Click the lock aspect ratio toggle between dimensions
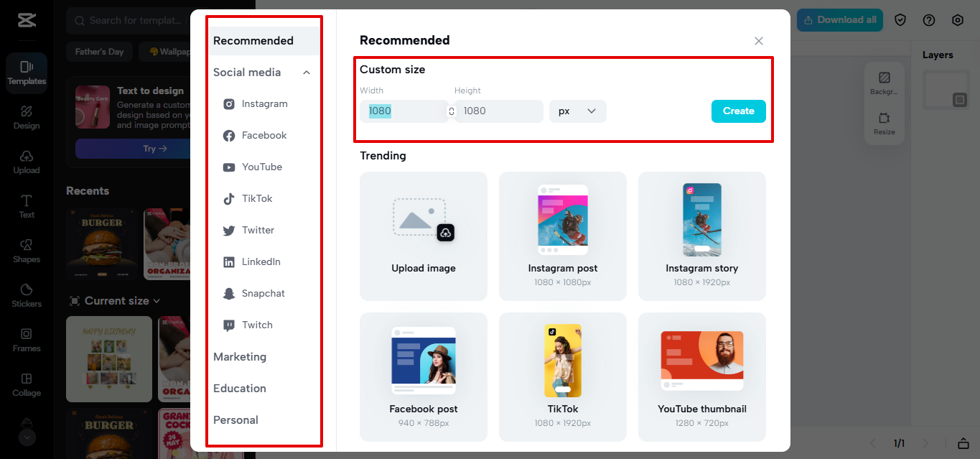This screenshot has width=980, height=459. tap(450, 111)
